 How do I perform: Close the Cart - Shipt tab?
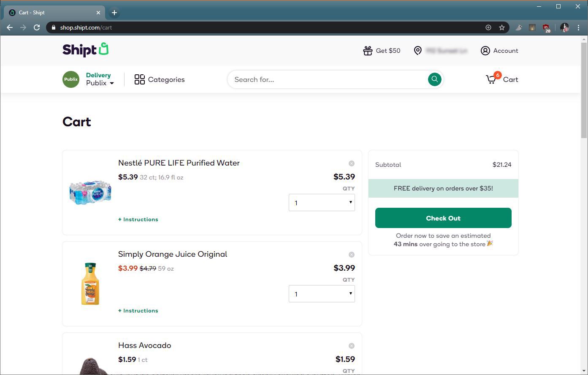pos(98,13)
